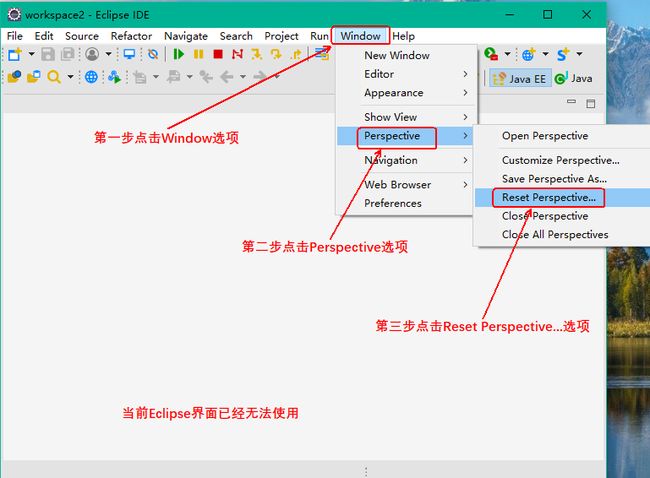Click the Save All icon
The image size is (650, 478).
[x=68, y=54]
